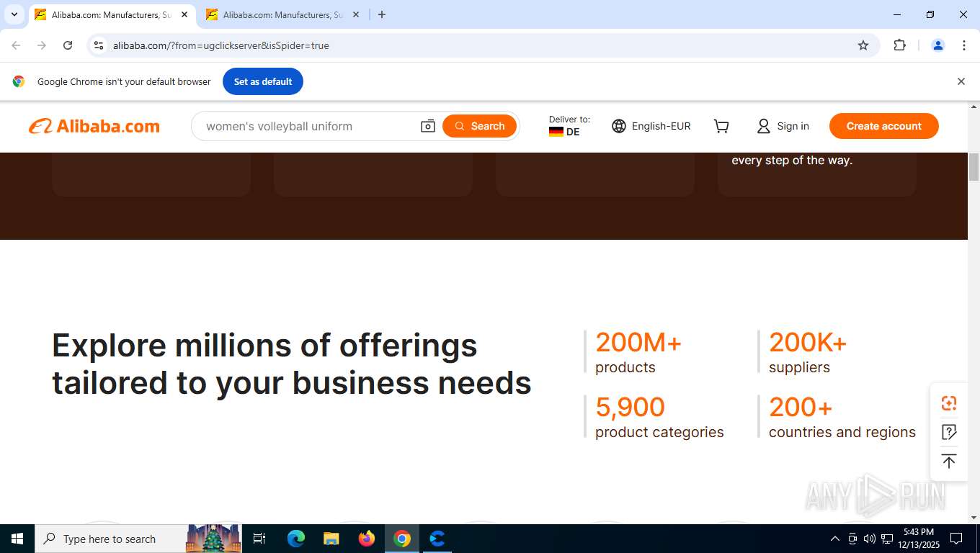Open the network icon in system tray

[887, 539]
